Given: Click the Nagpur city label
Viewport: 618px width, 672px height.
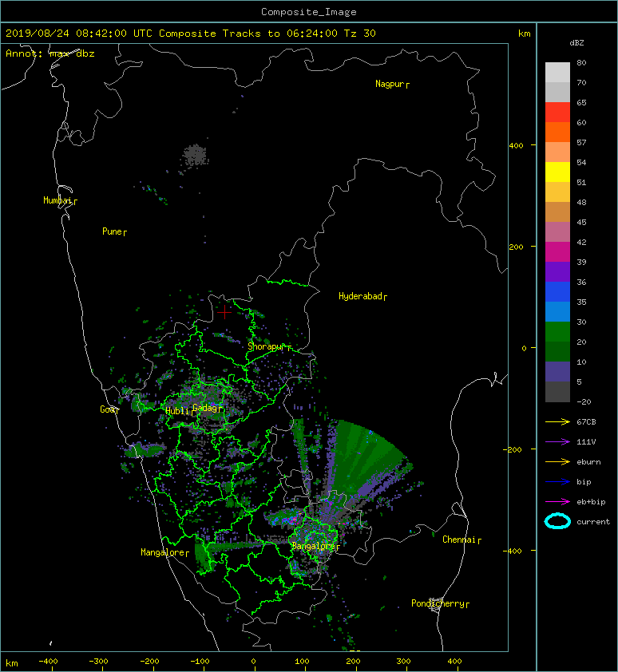Looking at the screenshot, I should tap(392, 84).
